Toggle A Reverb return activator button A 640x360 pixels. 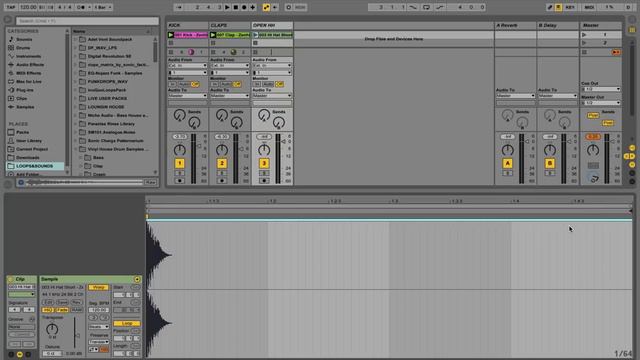pos(507,164)
